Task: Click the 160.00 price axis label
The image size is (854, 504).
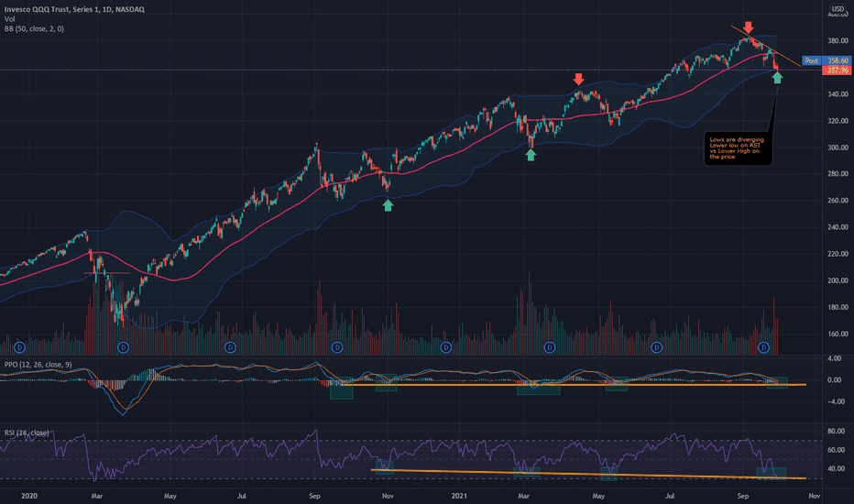Action: click(838, 334)
